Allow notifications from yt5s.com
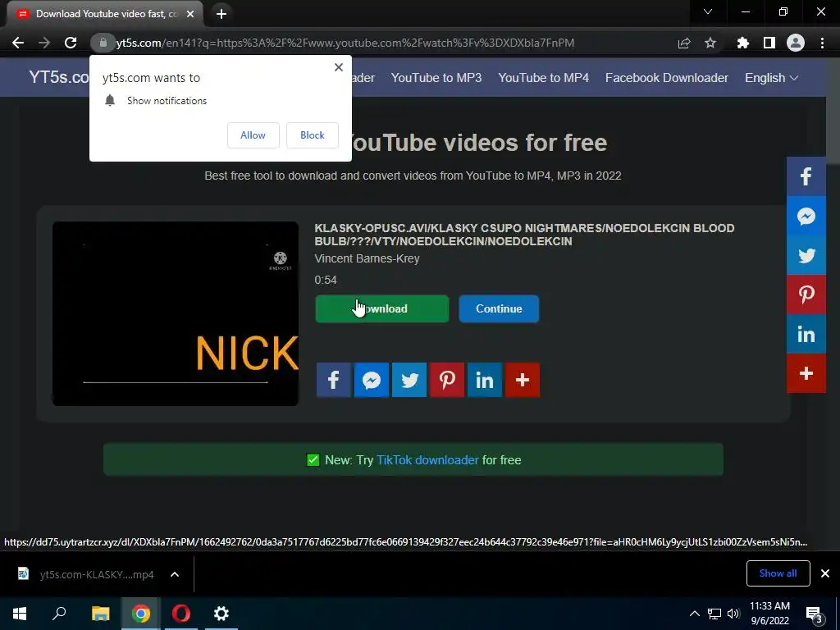The image size is (840, 630). click(253, 135)
